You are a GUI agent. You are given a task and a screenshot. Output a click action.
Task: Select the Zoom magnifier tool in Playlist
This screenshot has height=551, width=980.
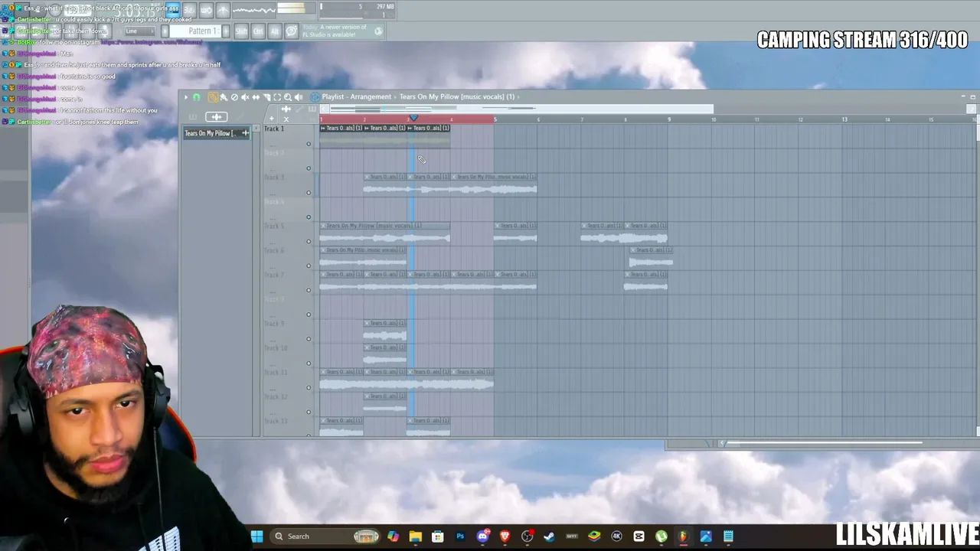(288, 97)
